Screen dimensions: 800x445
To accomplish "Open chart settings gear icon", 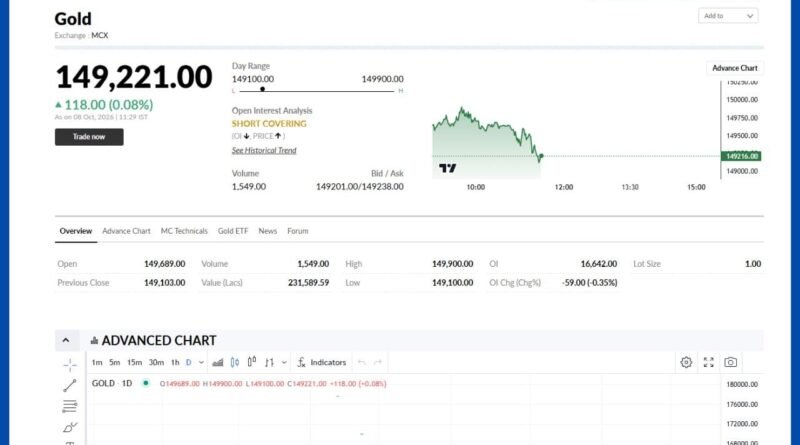I will (x=686, y=362).
